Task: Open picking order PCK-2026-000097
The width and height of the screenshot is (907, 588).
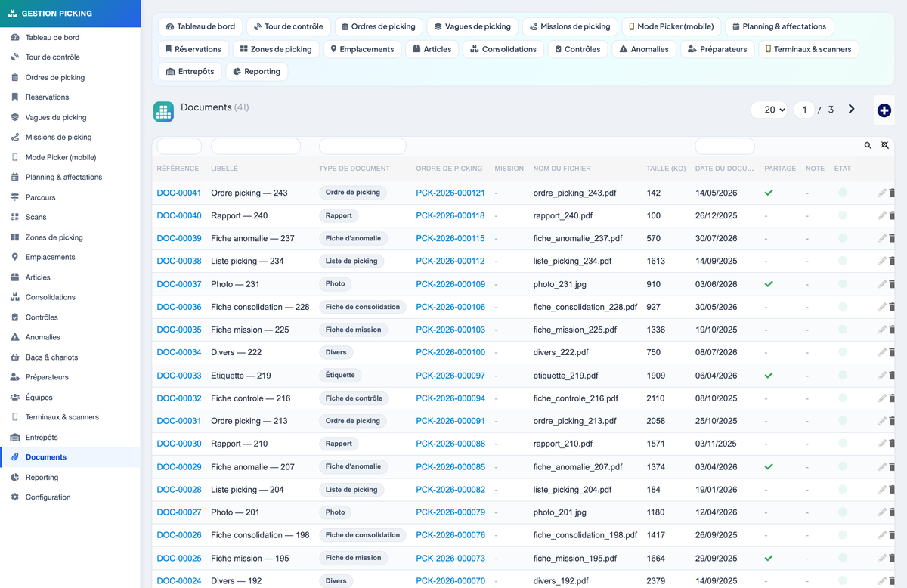Action: 450,376
